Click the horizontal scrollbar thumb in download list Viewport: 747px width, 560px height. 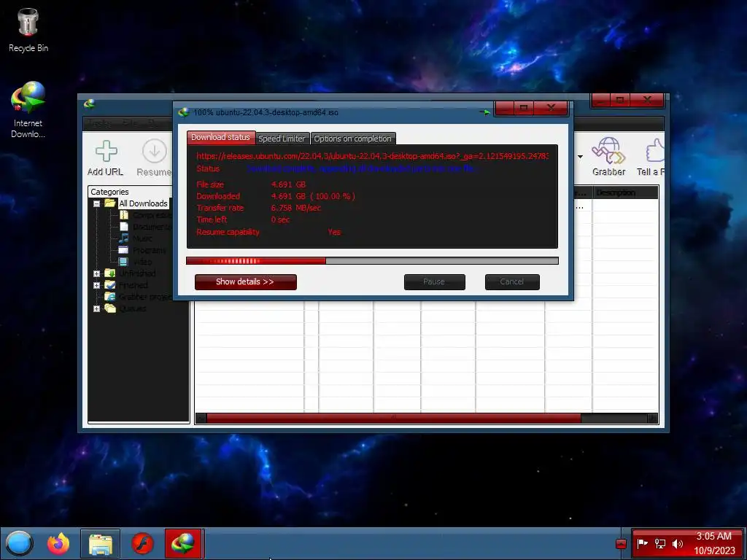(393, 418)
